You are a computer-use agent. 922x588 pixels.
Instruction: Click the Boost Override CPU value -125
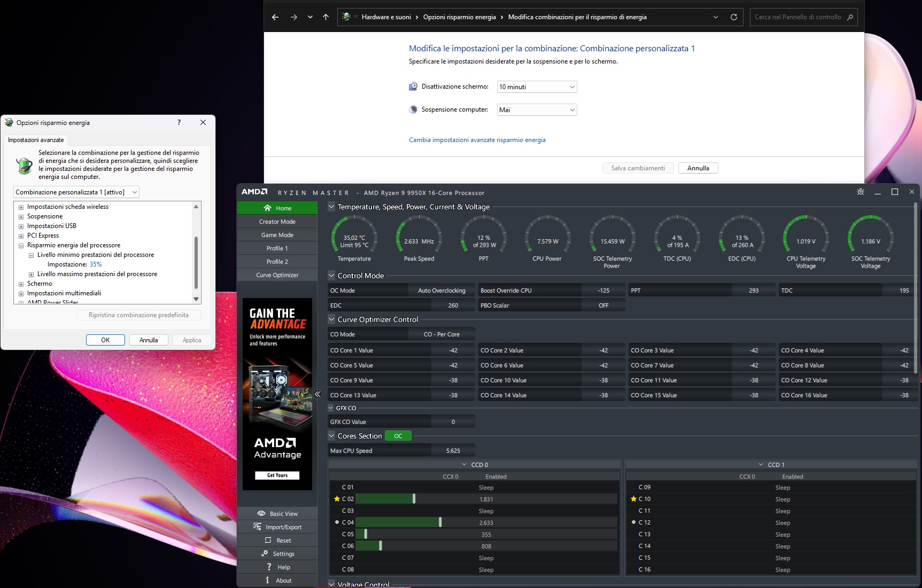coord(603,291)
